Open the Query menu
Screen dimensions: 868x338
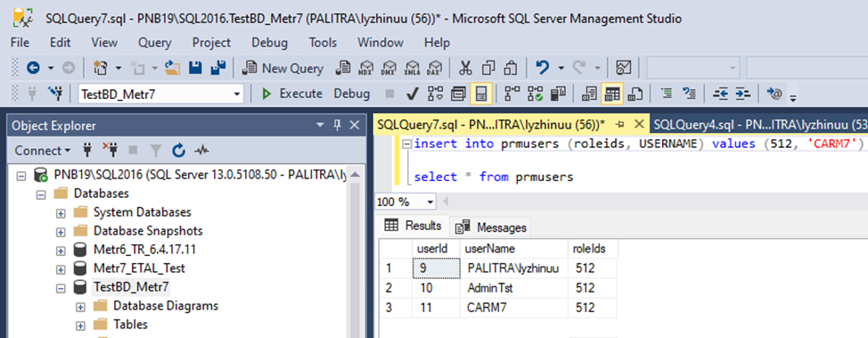coord(154,43)
